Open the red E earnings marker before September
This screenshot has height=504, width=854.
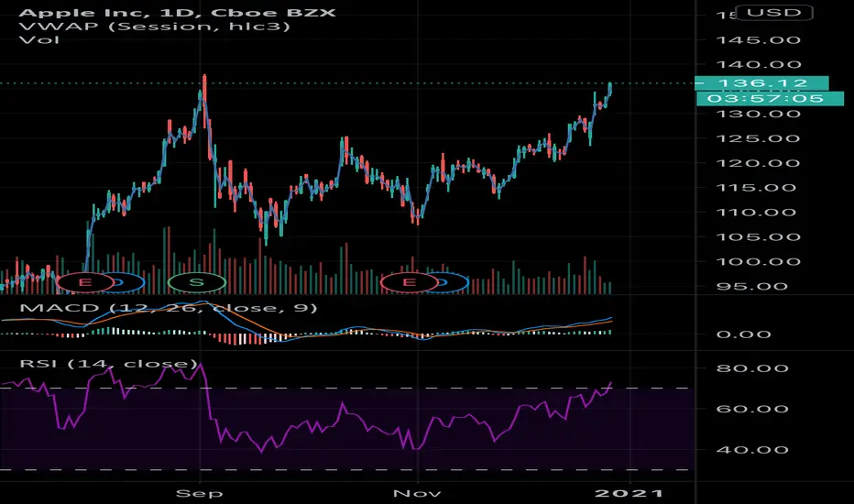[x=84, y=282]
